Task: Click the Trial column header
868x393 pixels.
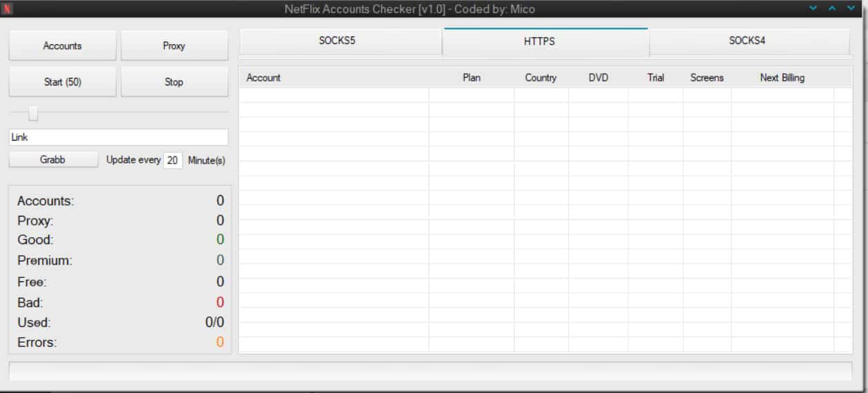Action: [x=656, y=78]
